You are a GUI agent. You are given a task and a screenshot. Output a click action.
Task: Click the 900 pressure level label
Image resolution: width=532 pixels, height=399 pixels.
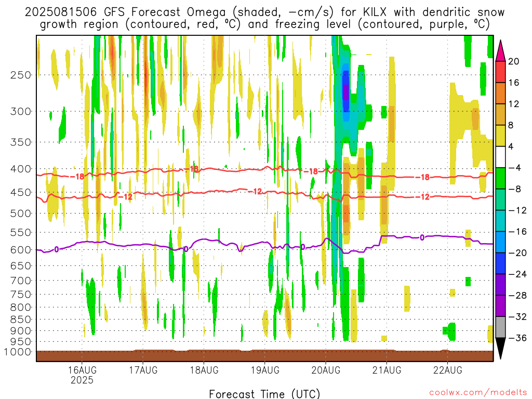click(21, 330)
